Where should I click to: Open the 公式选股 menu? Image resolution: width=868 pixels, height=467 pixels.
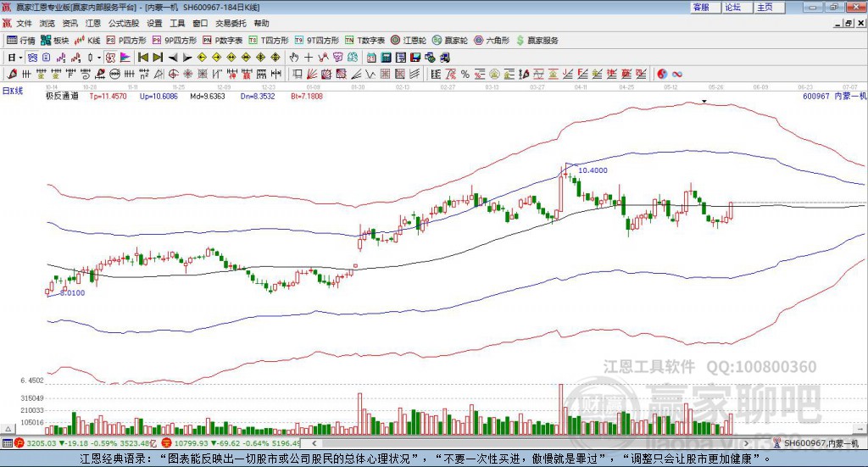124,23
